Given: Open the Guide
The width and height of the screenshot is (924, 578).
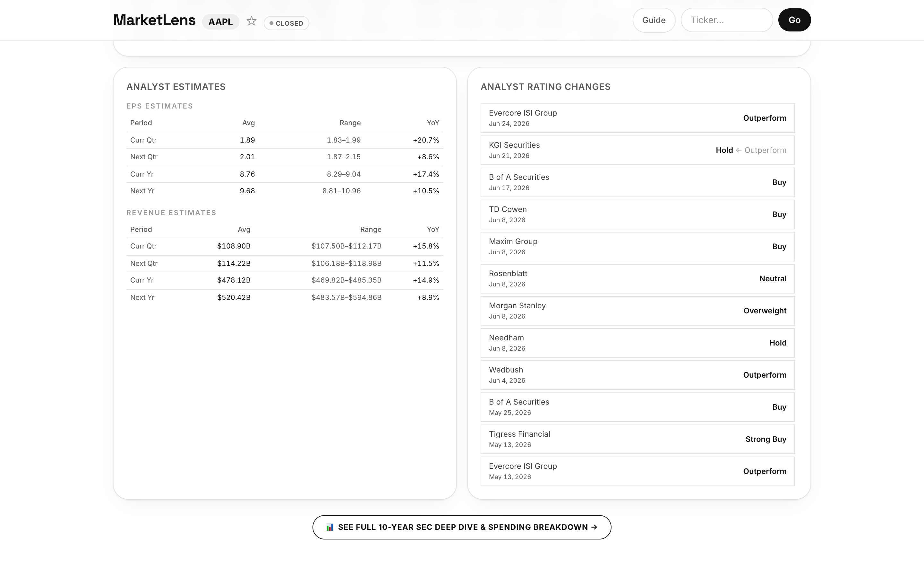Looking at the screenshot, I should 654,20.
